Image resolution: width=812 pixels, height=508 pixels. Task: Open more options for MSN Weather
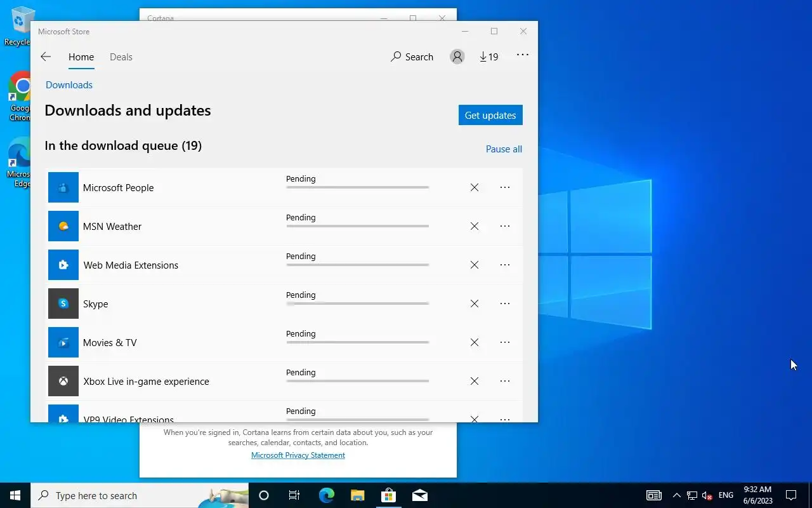click(505, 226)
